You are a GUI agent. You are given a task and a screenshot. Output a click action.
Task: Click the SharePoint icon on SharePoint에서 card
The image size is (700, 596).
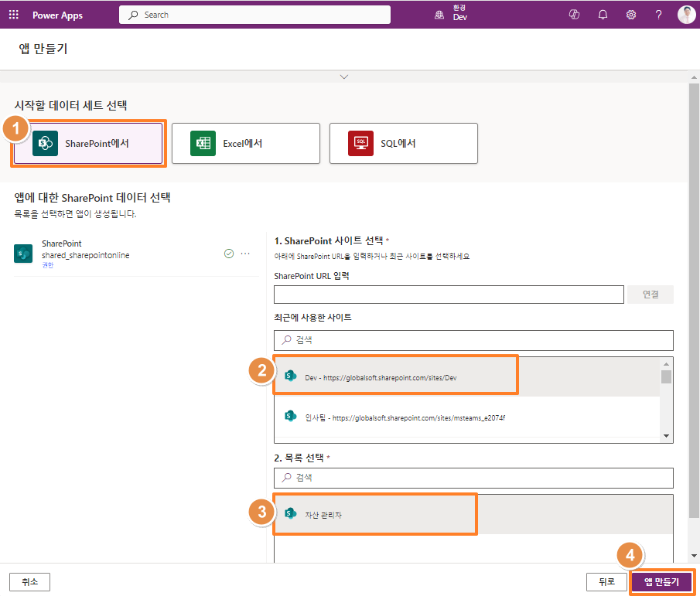click(x=45, y=143)
